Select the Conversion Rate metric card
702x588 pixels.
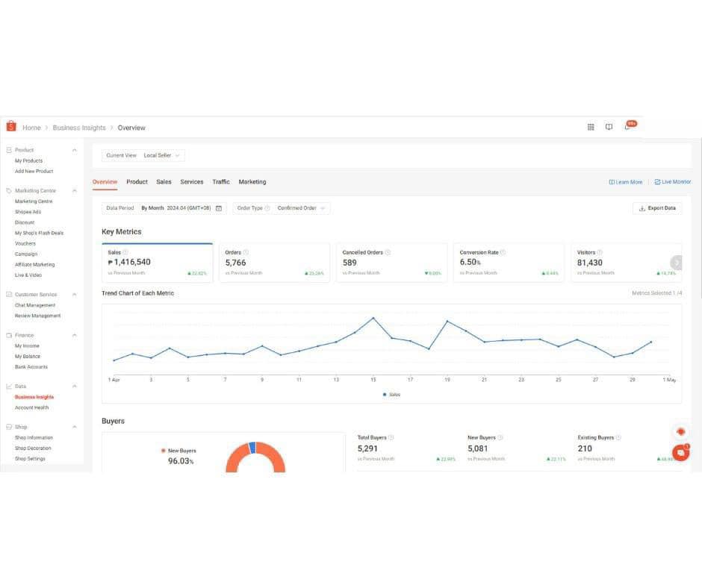tap(509, 263)
